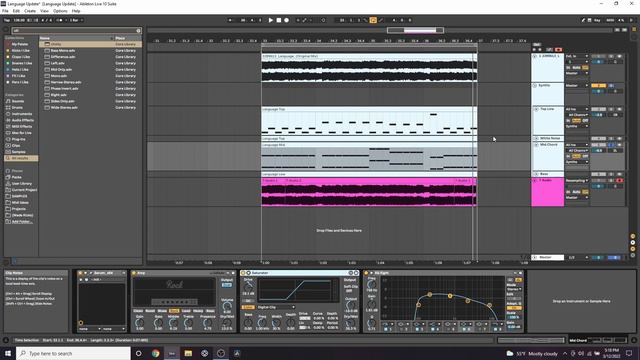Click the EQ Eight Freq knob
Viewport: 640px width, 360px height.
[x=371, y=284]
